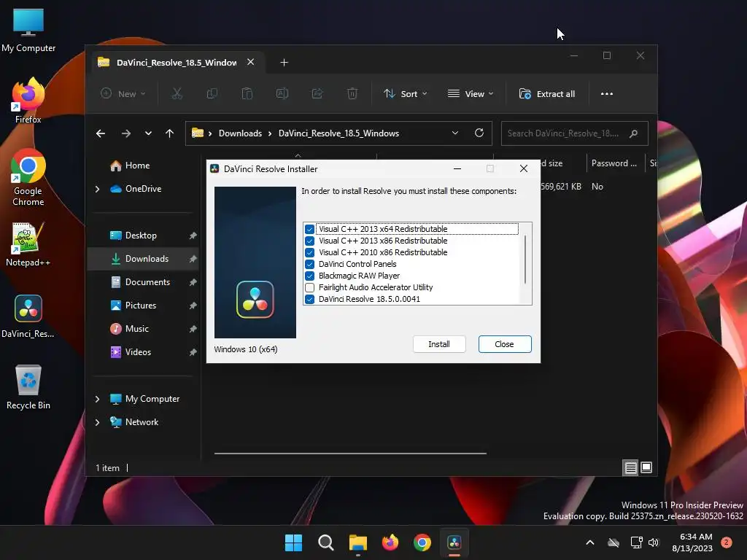Click the Cut scissors icon in toolbar
The image size is (747, 560).
(x=177, y=94)
